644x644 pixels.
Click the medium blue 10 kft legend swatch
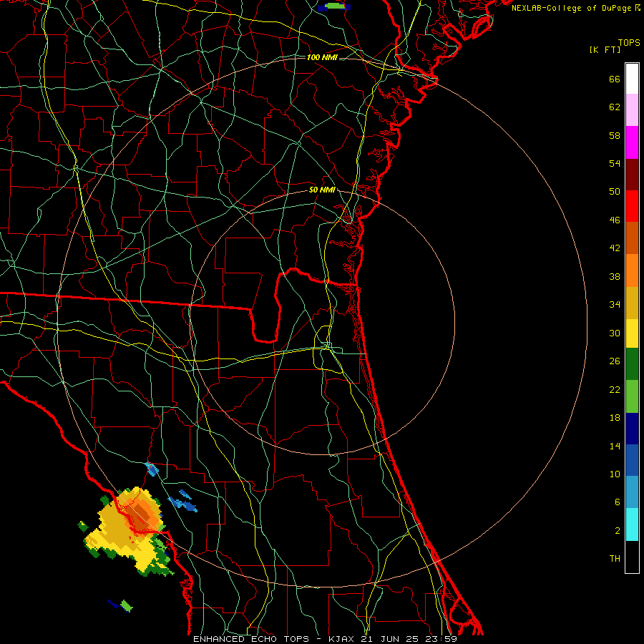click(x=632, y=460)
